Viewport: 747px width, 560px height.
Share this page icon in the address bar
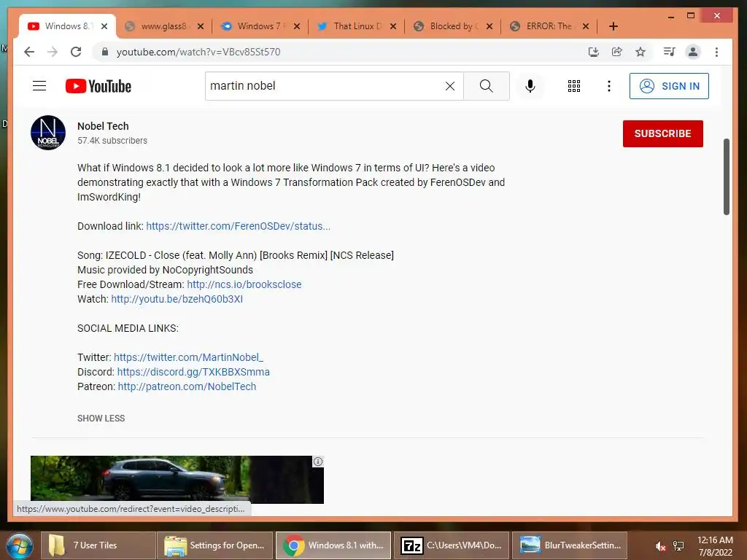point(617,52)
